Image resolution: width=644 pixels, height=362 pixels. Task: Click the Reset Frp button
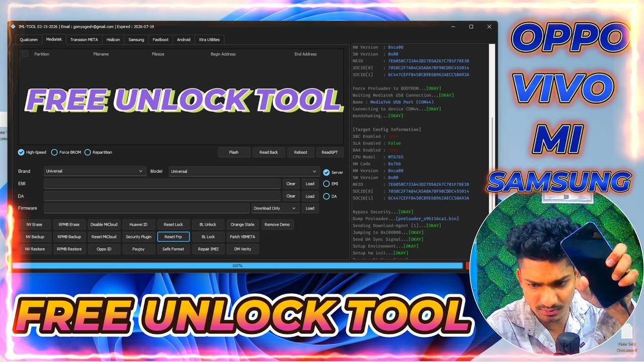173,237
